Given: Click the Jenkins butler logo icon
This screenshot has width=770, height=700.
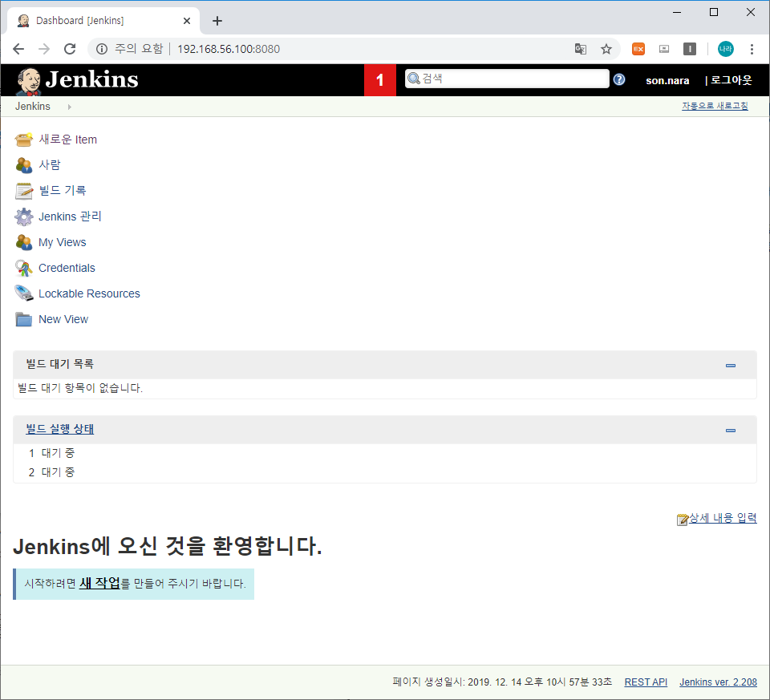Looking at the screenshot, I should click(29, 81).
